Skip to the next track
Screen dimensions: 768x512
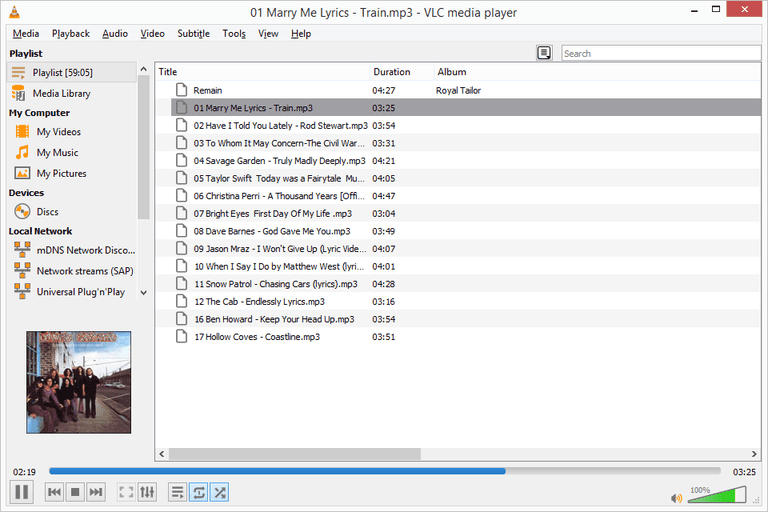click(96, 492)
